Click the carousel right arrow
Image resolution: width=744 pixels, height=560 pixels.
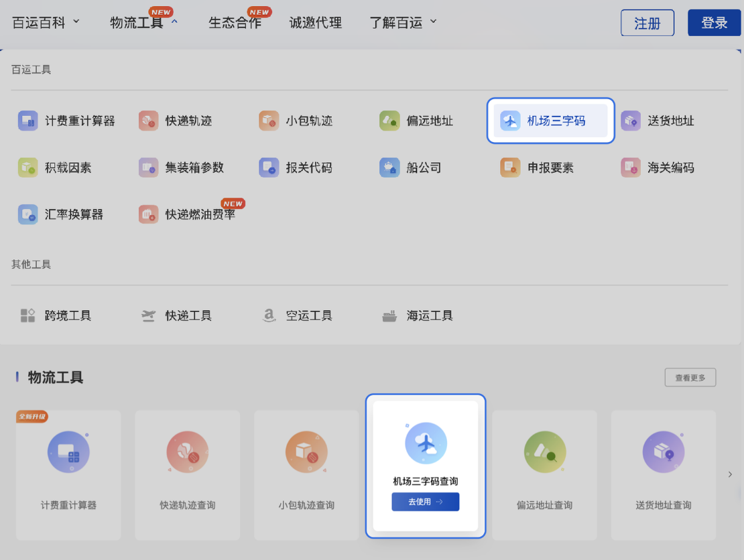tap(730, 474)
